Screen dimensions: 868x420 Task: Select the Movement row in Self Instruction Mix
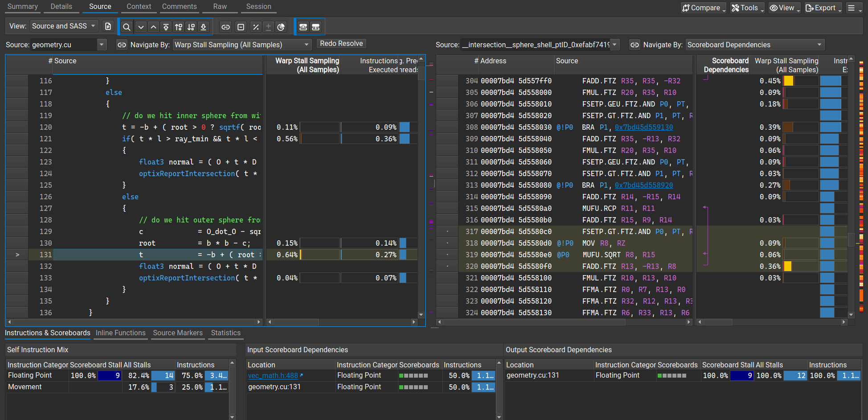pos(118,387)
